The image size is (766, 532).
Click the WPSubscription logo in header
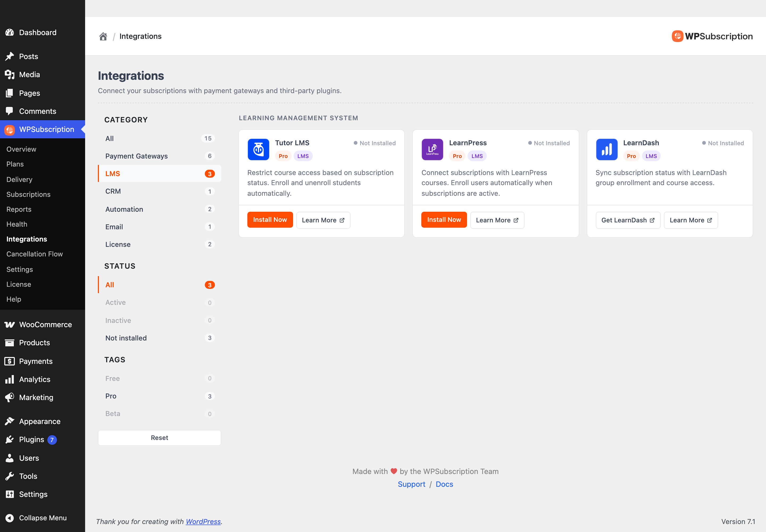(712, 36)
